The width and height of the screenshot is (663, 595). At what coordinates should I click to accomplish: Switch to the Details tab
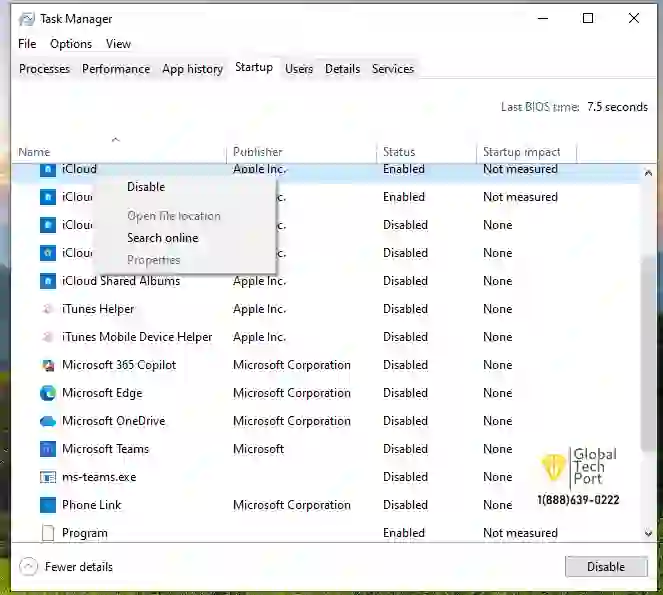point(342,69)
